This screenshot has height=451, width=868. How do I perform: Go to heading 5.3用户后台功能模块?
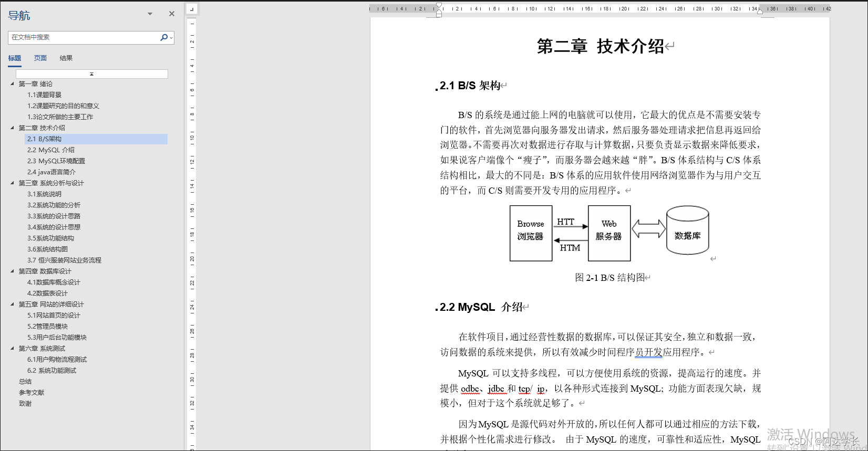57,338
